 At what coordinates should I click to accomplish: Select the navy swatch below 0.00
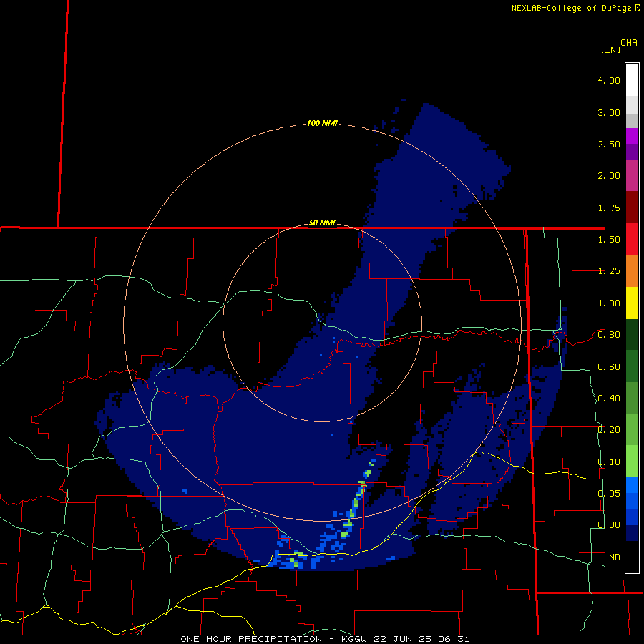tap(632, 533)
